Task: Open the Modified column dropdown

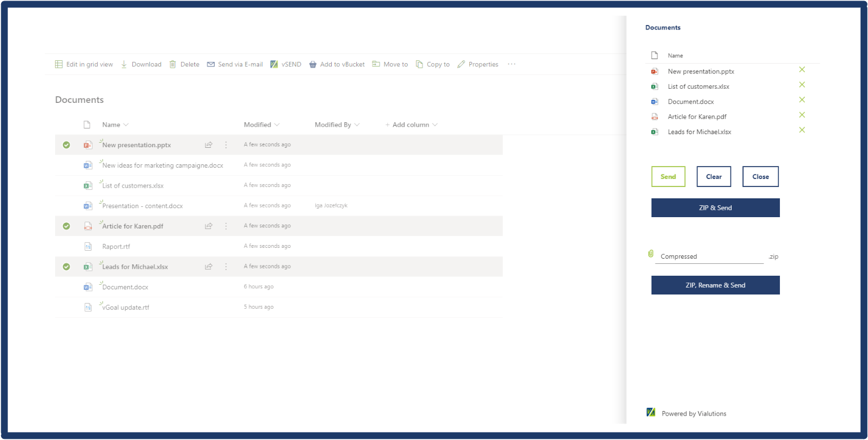Action: click(x=277, y=124)
